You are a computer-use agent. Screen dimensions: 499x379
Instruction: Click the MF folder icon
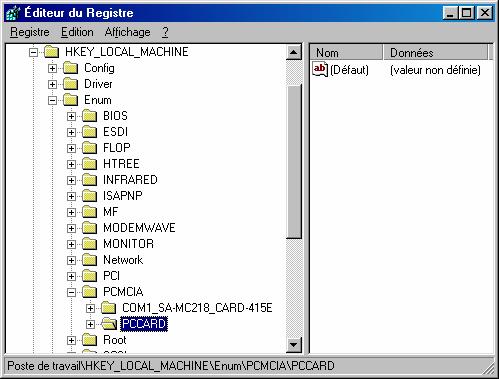(x=90, y=212)
